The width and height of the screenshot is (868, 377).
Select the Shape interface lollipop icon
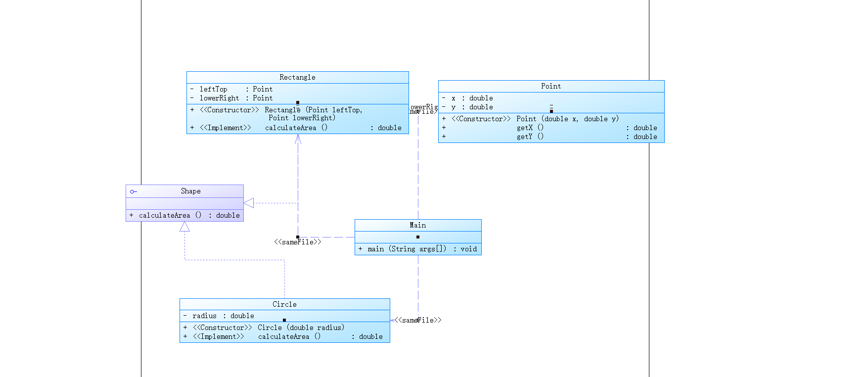[x=133, y=191]
